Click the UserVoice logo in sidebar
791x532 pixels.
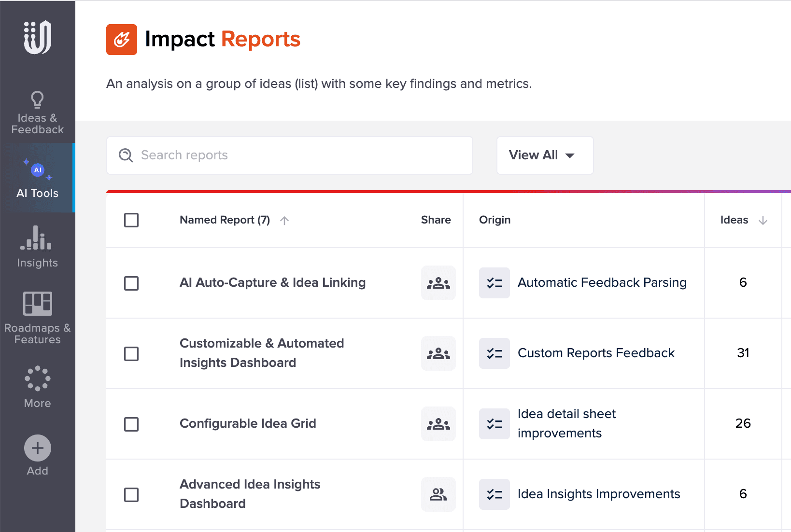click(38, 37)
